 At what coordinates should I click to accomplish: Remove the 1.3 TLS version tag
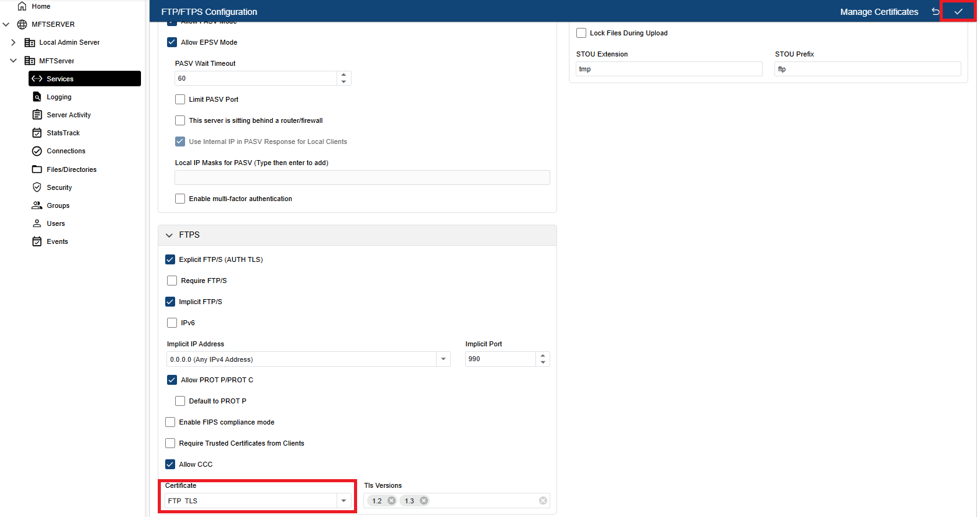coord(424,501)
